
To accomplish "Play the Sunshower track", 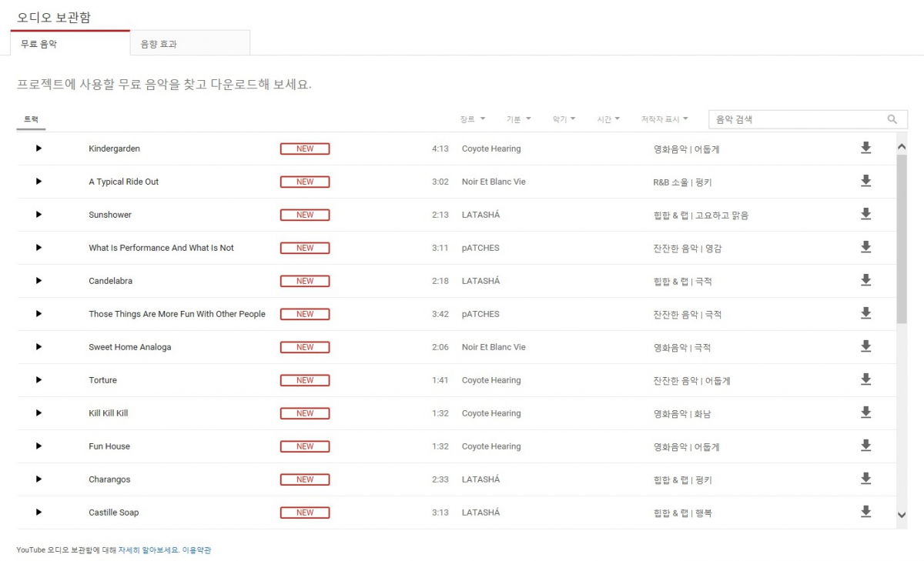I will click(38, 215).
